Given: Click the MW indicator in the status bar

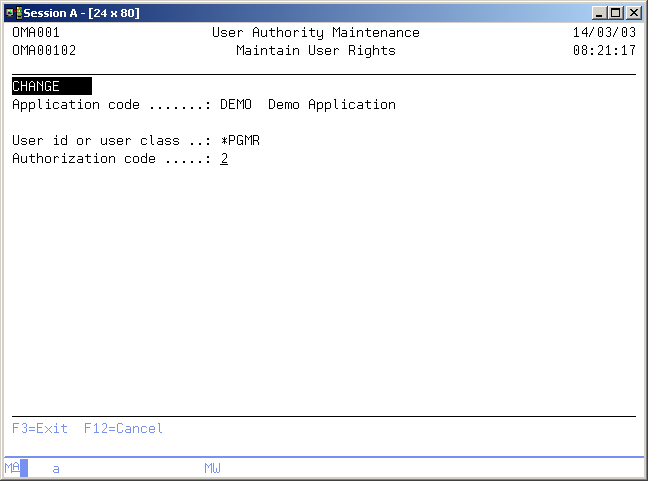Looking at the screenshot, I should (212, 468).
